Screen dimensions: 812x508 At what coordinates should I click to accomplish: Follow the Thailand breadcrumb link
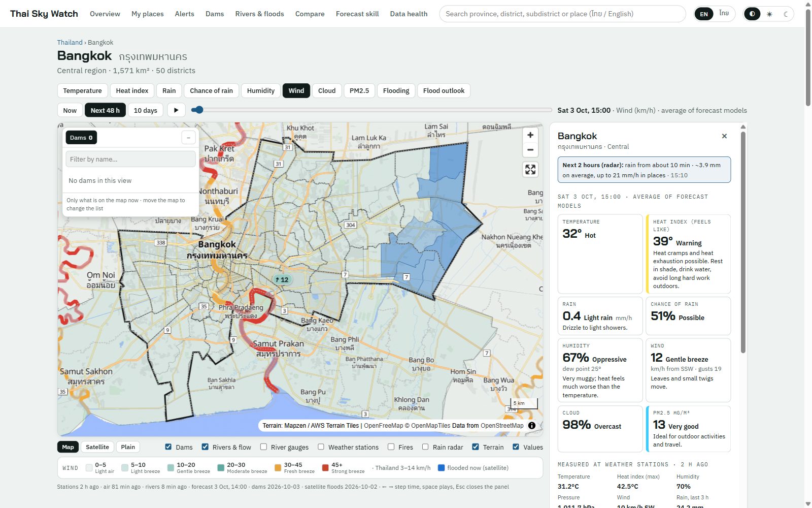coord(70,43)
